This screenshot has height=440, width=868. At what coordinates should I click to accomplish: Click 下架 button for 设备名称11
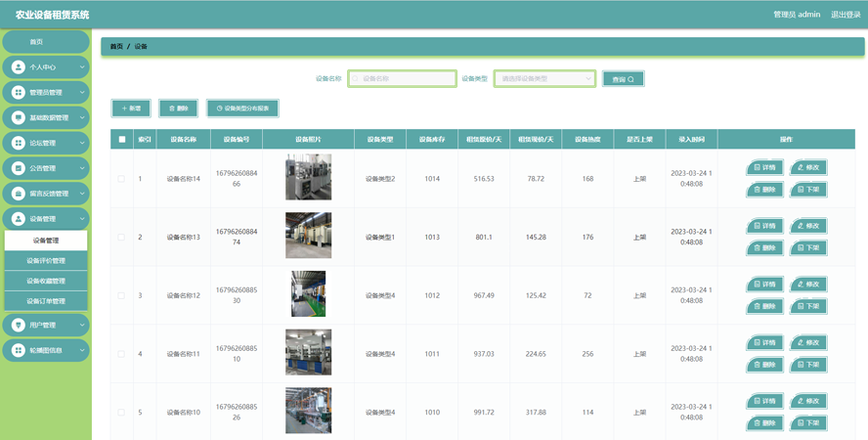808,365
